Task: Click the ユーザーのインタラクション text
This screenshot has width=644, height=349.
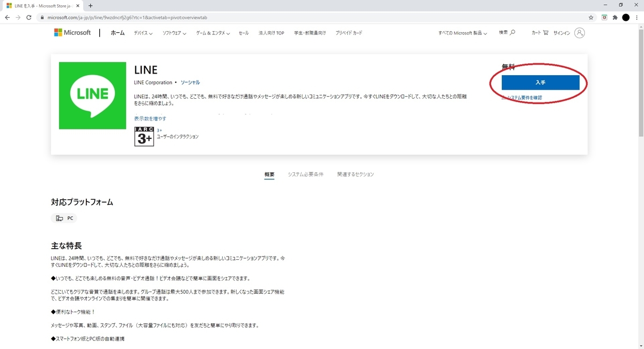Action: coord(178,137)
